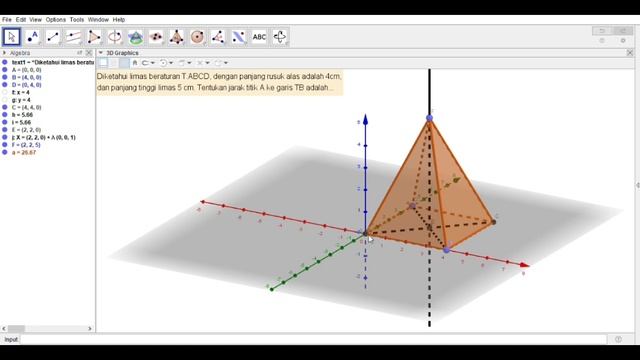Toggle the show axes button in style bar
Viewport: 640px width, 360px height.
(x=103, y=63)
